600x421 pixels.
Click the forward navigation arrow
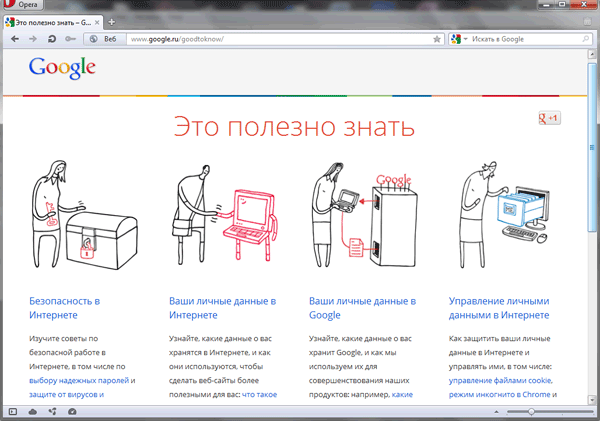coord(33,39)
